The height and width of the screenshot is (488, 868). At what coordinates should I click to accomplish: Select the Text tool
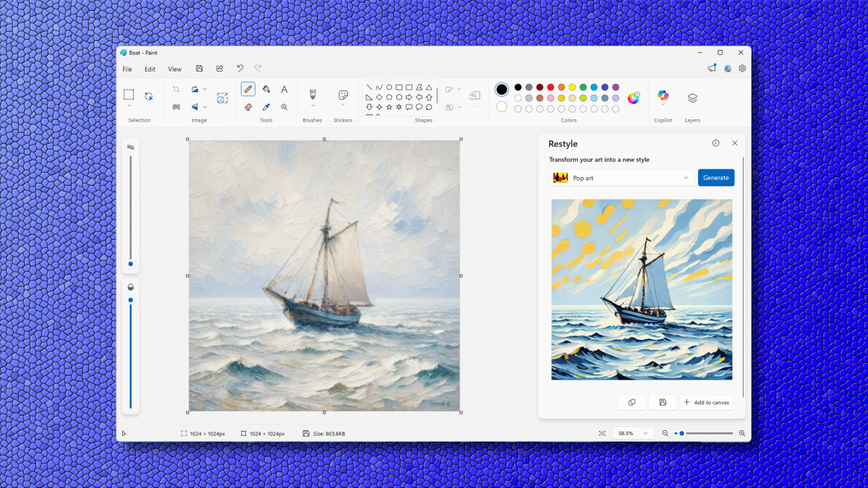[x=284, y=89]
